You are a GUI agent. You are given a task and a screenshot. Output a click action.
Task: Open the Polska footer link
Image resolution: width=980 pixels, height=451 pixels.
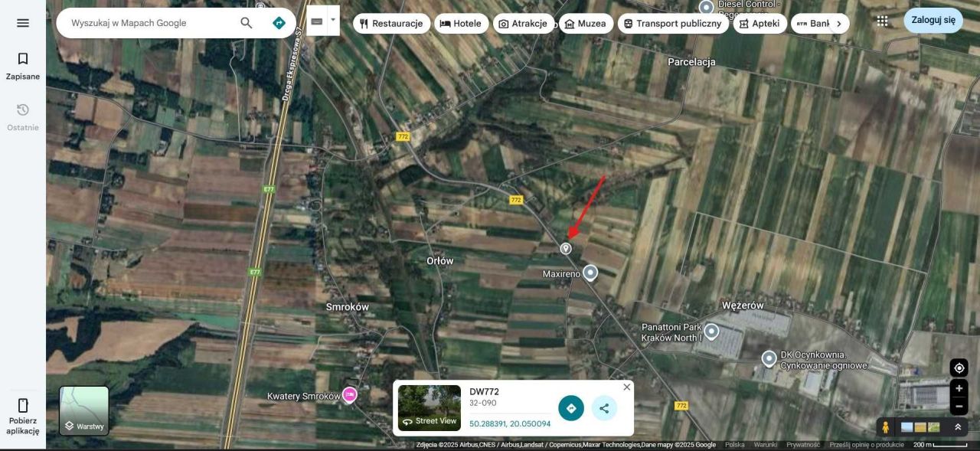[735, 445]
